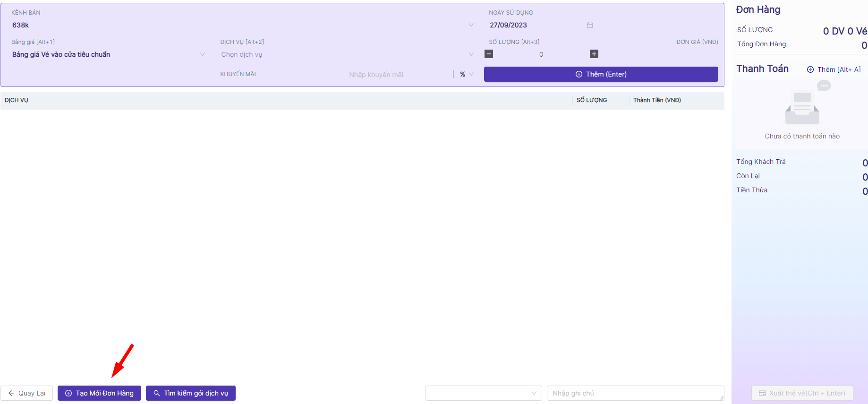Screen dimensions: 868x404
Task: Click the Thanh Toán section heading
Action: [x=762, y=69]
